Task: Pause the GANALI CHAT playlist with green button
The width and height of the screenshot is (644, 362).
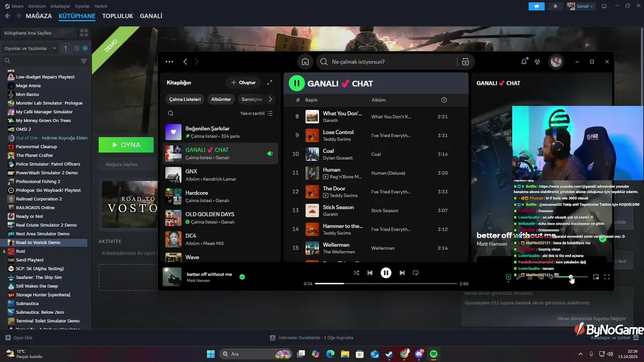Action: click(297, 83)
